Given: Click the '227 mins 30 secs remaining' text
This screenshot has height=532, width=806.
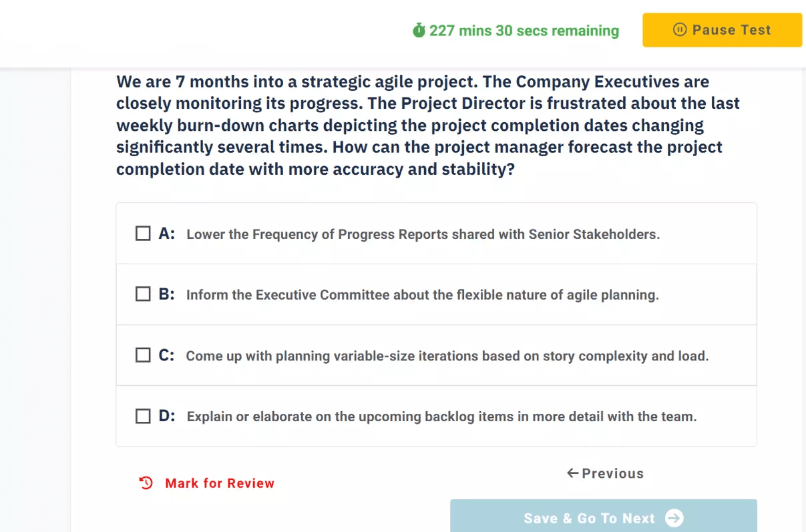Looking at the screenshot, I should click(x=524, y=31).
